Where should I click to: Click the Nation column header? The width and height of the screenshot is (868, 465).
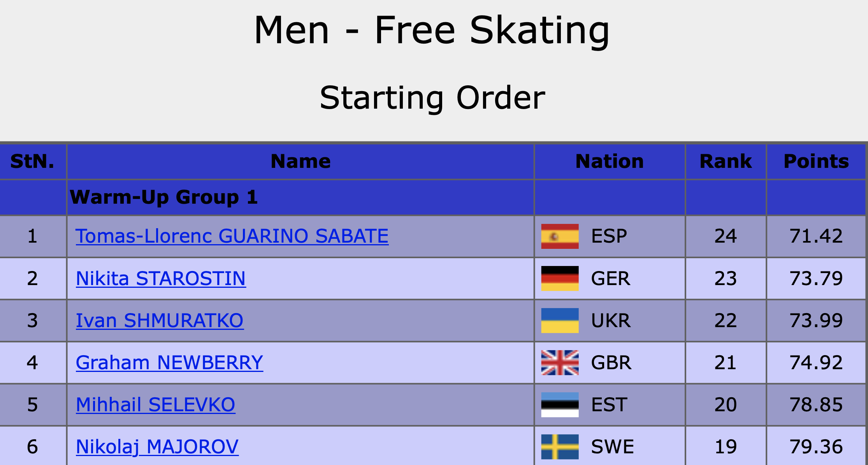pos(610,162)
